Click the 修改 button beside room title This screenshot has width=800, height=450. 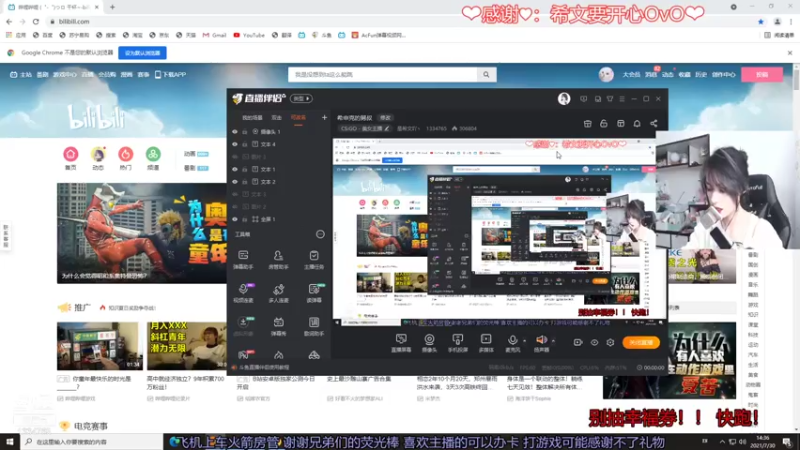[385, 118]
